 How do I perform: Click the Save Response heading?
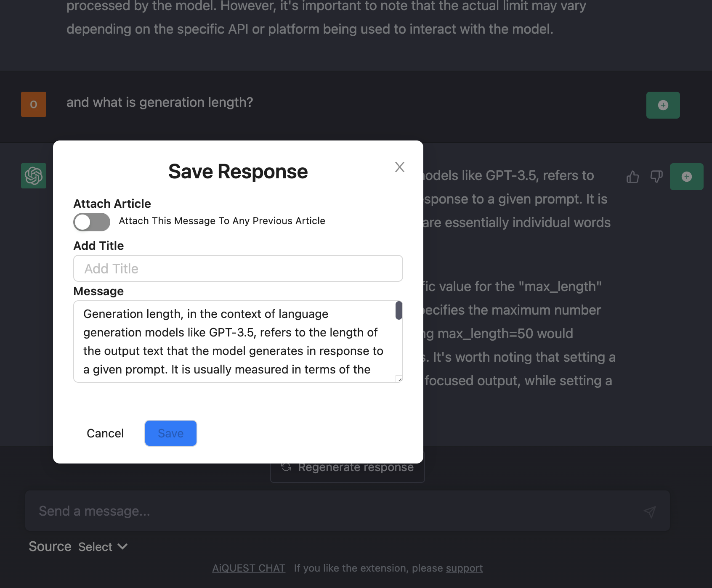click(x=238, y=172)
